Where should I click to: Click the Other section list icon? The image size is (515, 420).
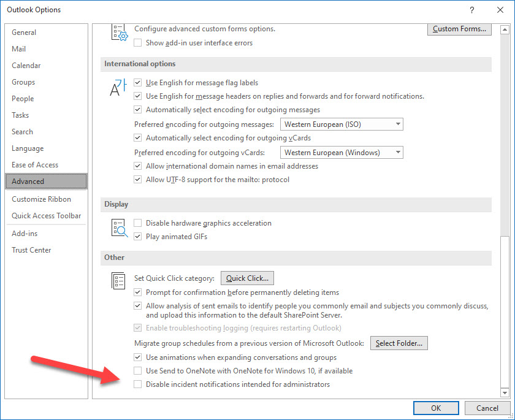(118, 280)
